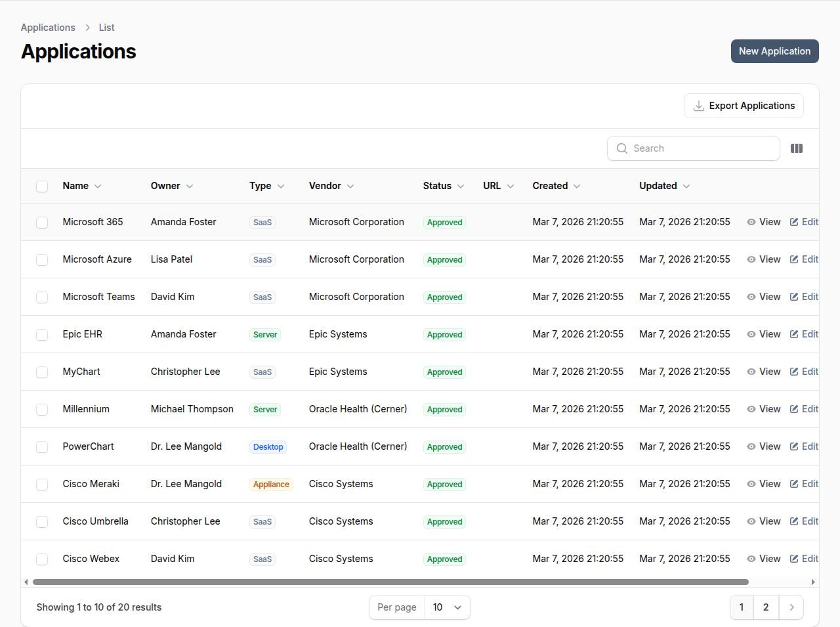The width and height of the screenshot is (840, 627).
Task: Go to the Applications breadcrumb
Action: click(x=48, y=28)
